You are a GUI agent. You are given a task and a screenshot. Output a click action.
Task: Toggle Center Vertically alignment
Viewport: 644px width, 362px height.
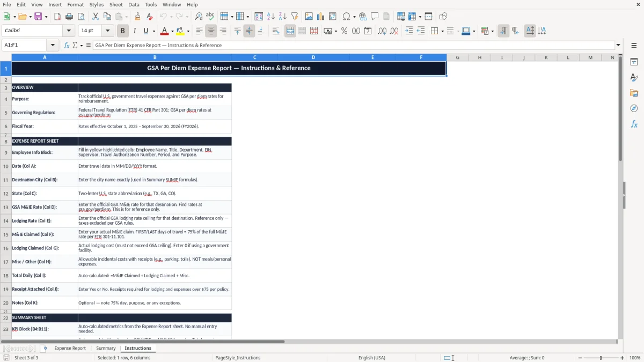pos(249,31)
